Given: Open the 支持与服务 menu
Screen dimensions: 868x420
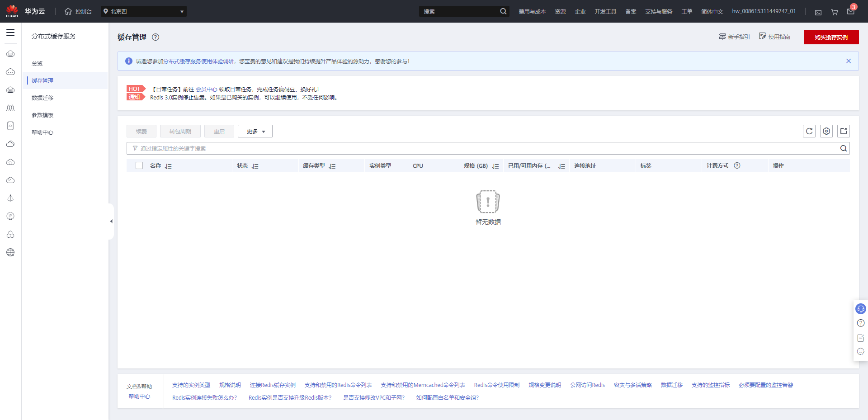Looking at the screenshot, I should tap(659, 12).
